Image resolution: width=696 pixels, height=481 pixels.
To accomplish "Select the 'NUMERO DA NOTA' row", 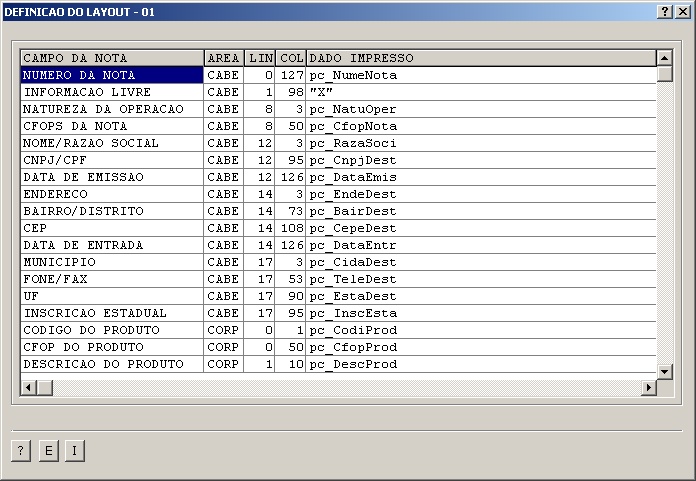I will point(111,75).
